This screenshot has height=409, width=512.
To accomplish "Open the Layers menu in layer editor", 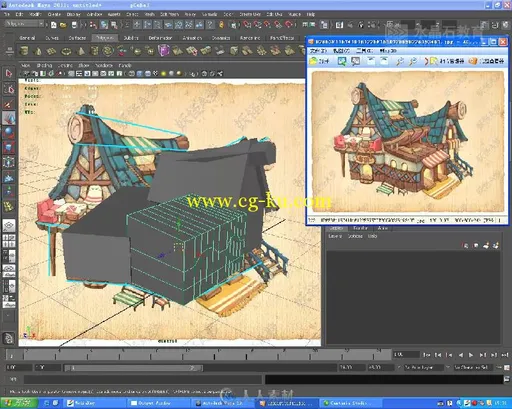I will click(x=335, y=236).
